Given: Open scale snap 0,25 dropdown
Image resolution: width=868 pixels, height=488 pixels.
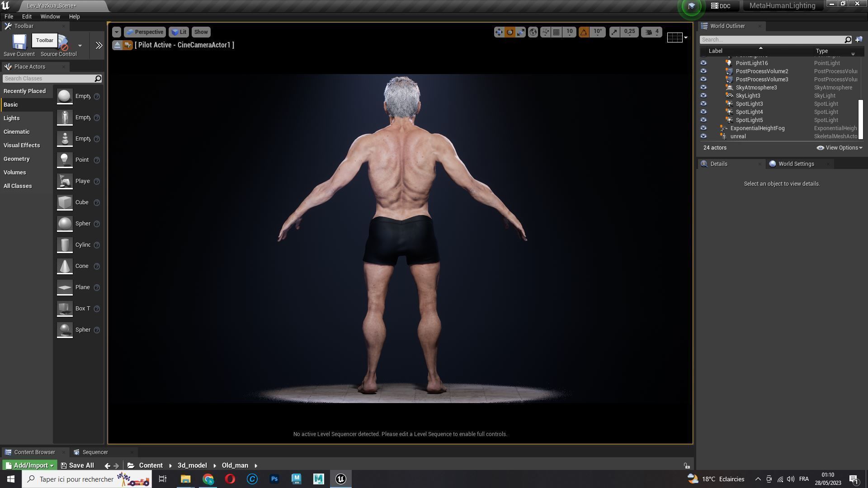Looking at the screenshot, I should tap(629, 32).
